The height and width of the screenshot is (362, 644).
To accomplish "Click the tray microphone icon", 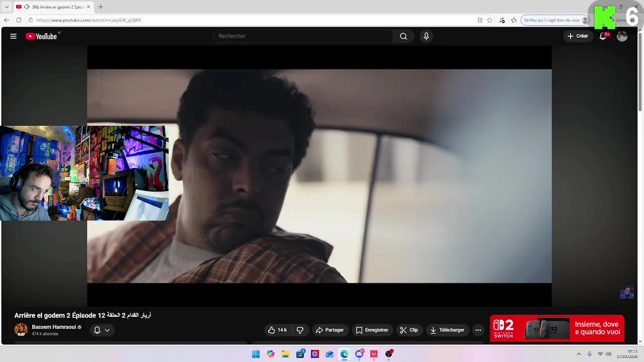I will click(x=590, y=354).
